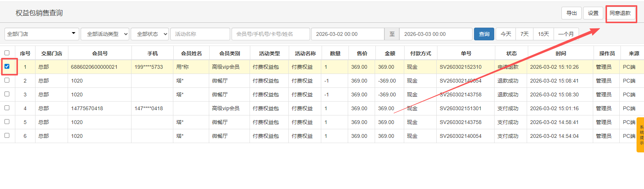Uncheck the checkbox for row 1
Screen dimensions: 644x189
click(x=7, y=66)
